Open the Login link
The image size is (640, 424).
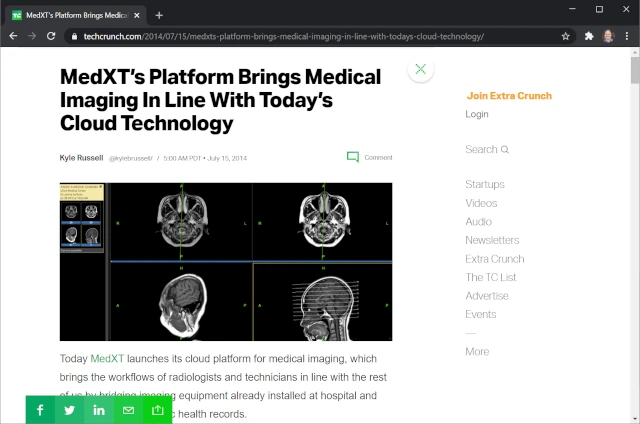tap(477, 114)
